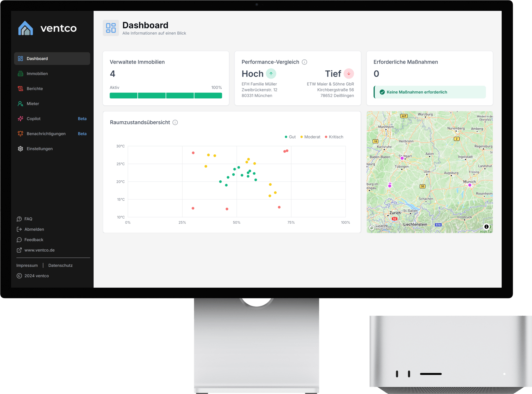
Task: Click the Mieter person icon
Action: click(x=20, y=103)
